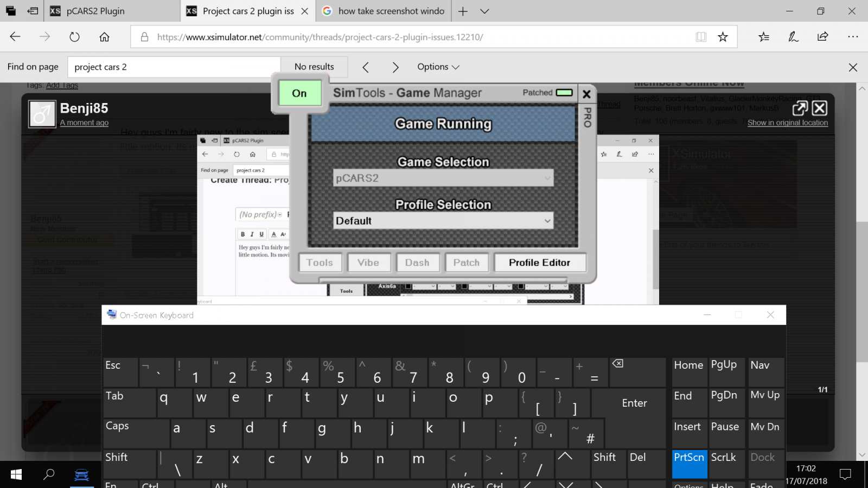Viewport: 868px width, 488px height.
Task: Refresh the current page
Action: tap(75, 37)
